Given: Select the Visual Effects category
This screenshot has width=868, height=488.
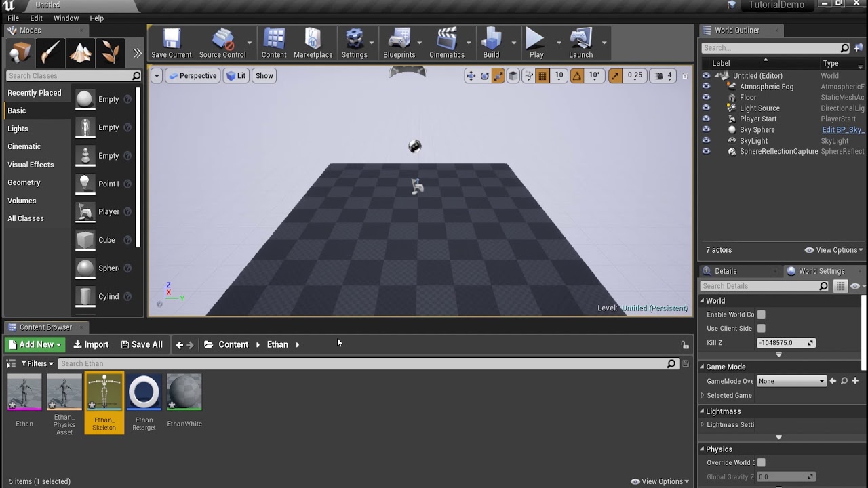Looking at the screenshot, I should [31, 165].
